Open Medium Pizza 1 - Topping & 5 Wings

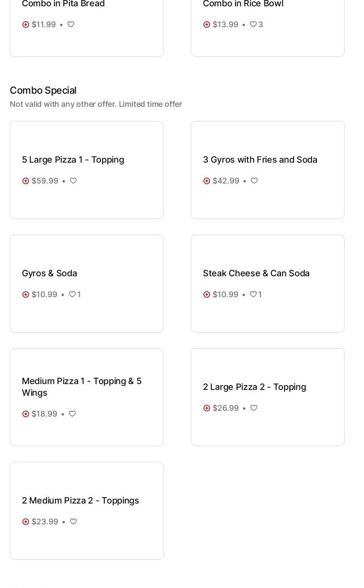[82, 386]
